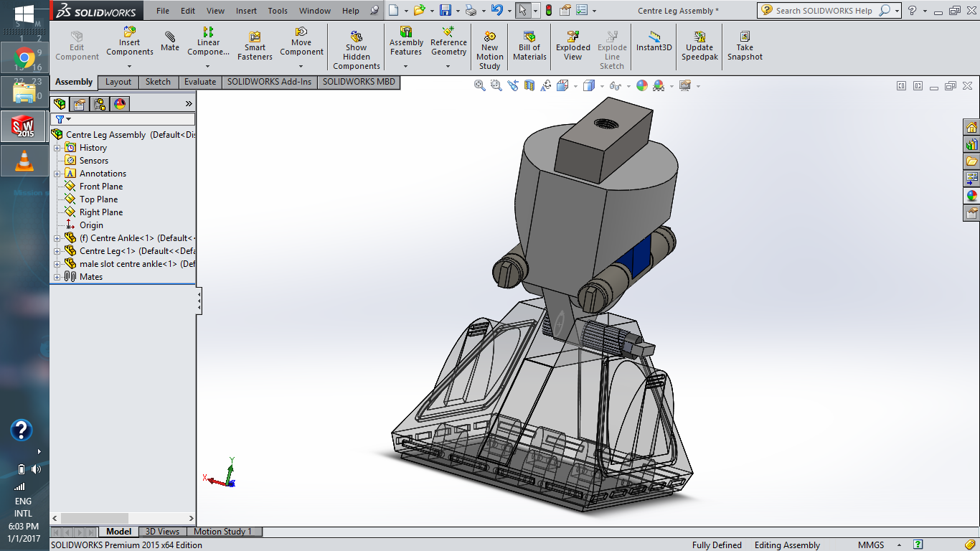
Task: Select Zoom to Fit in heads-up toolbar
Action: click(479, 85)
